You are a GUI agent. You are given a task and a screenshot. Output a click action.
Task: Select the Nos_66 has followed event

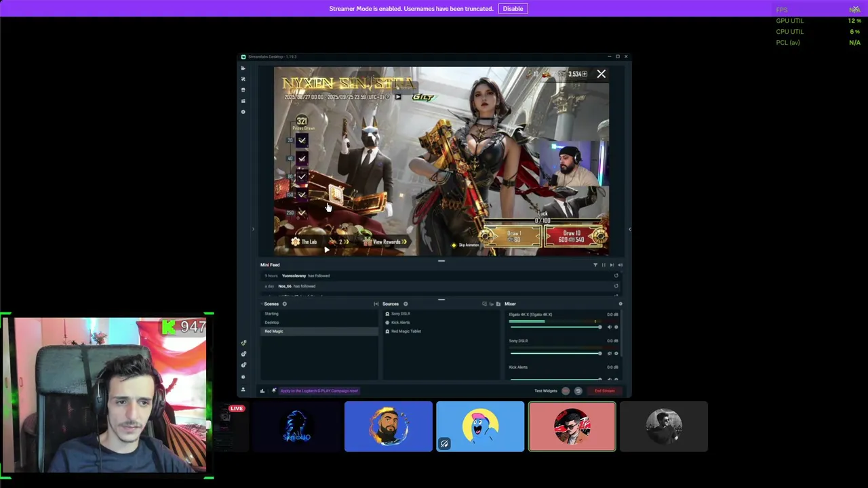(441, 286)
